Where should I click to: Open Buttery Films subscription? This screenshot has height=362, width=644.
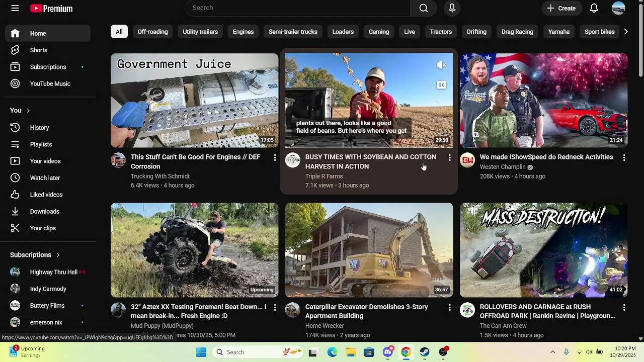(x=48, y=306)
